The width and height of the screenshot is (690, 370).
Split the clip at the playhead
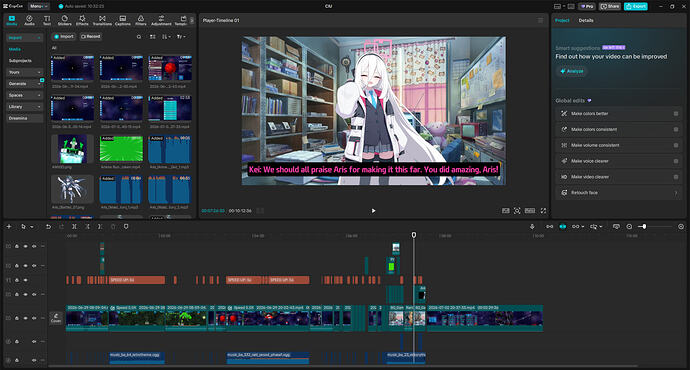(x=74, y=227)
